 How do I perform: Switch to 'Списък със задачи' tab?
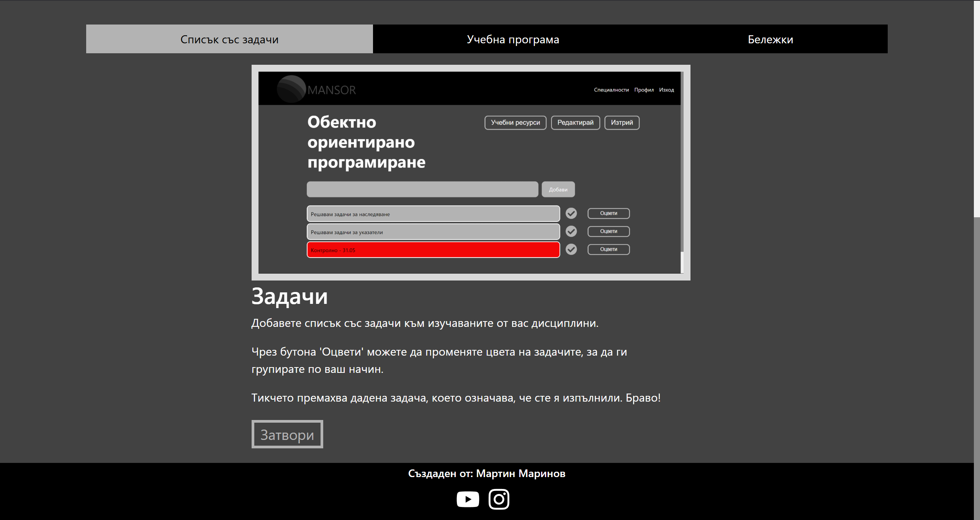pyautogui.click(x=229, y=39)
